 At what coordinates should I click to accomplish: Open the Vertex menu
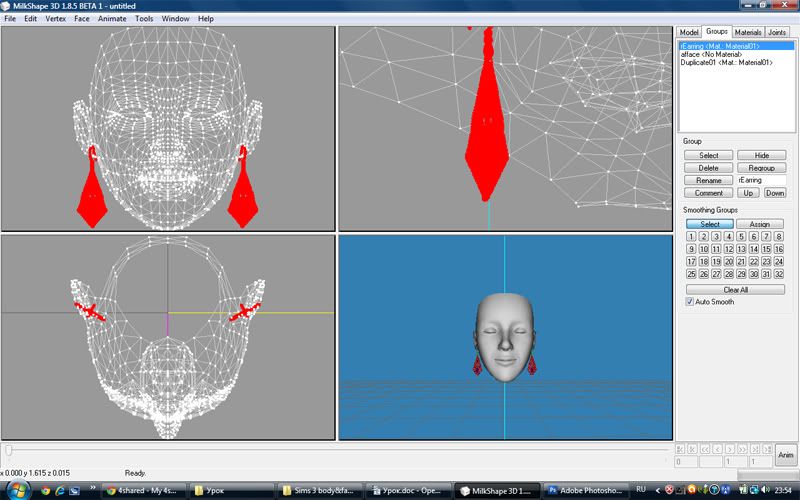(56, 18)
